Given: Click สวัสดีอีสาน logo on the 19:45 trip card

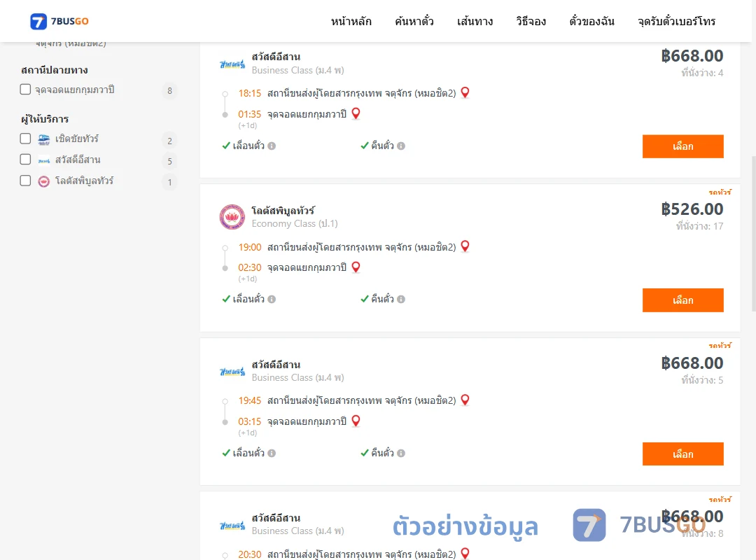Looking at the screenshot, I should point(232,372).
